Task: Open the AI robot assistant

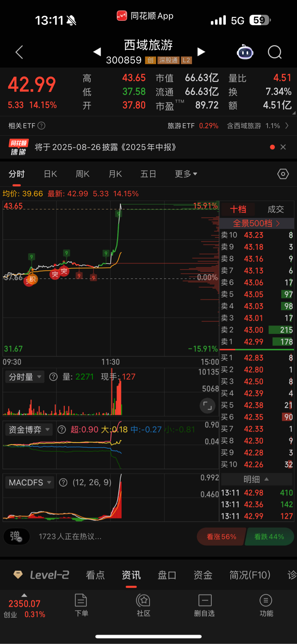Action: click(x=245, y=52)
